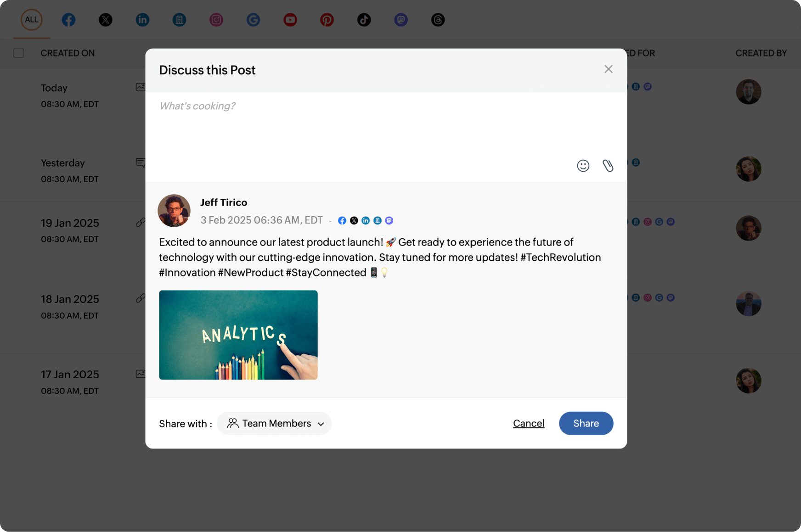Click the Google Business icon in the 19 Jan 2025 row
The image size is (801, 532).
[659, 222]
